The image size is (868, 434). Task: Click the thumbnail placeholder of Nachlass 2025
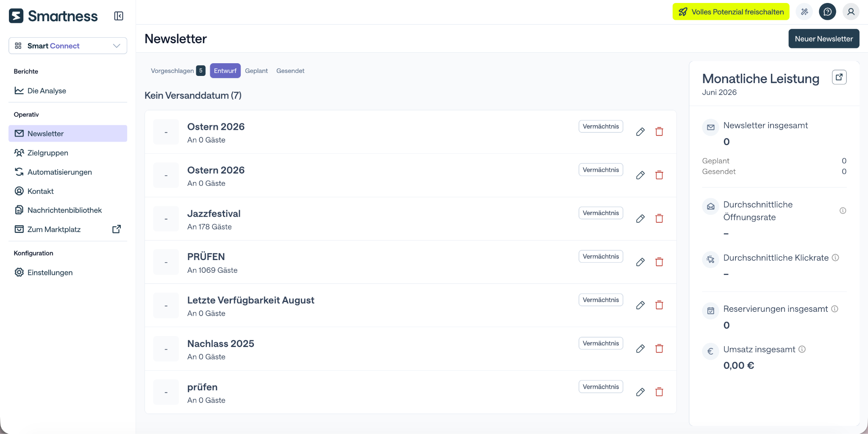pos(166,349)
